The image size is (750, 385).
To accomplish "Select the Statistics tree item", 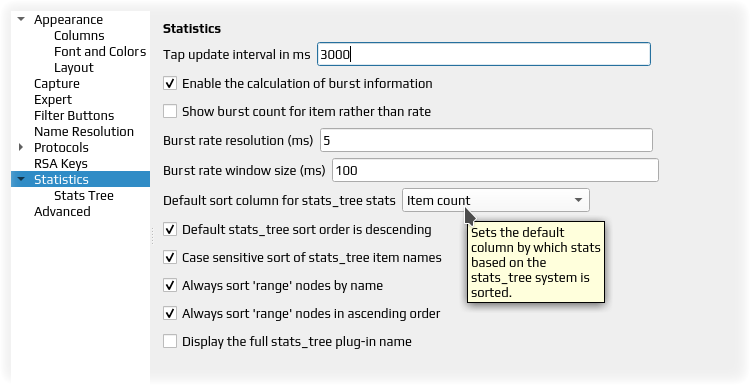I will pos(80,179).
